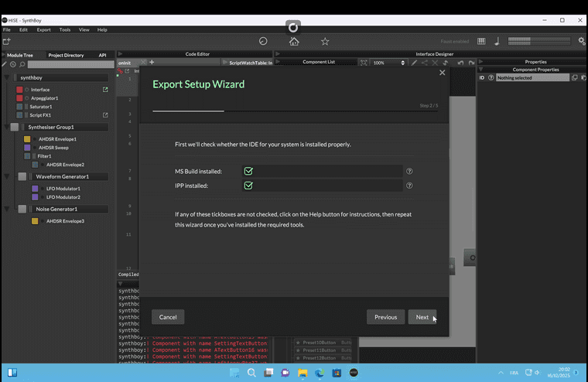This screenshot has height=382, width=588.
Task: Open the settings gear icon at top right
Action: coord(581,41)
